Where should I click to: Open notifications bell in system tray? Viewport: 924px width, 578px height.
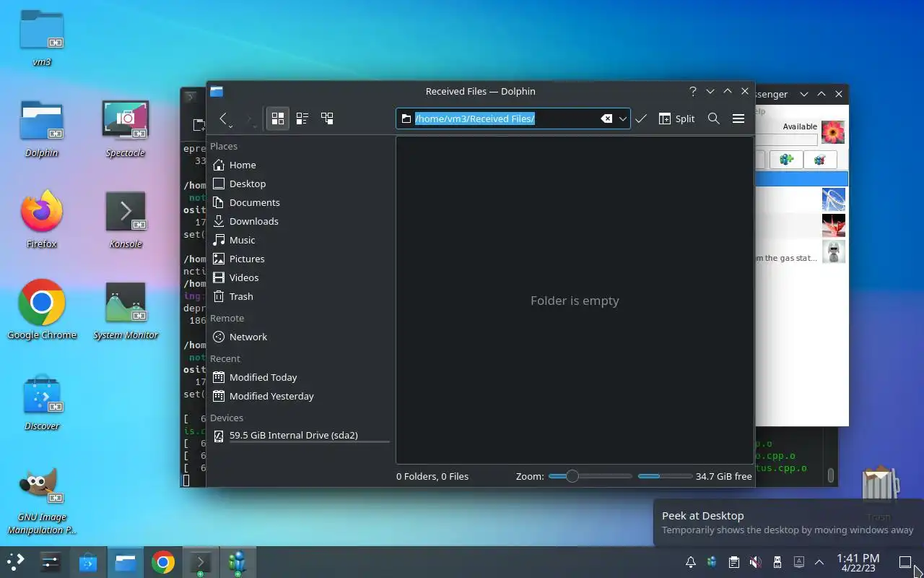pyautogui.click(x=691, y=562)
